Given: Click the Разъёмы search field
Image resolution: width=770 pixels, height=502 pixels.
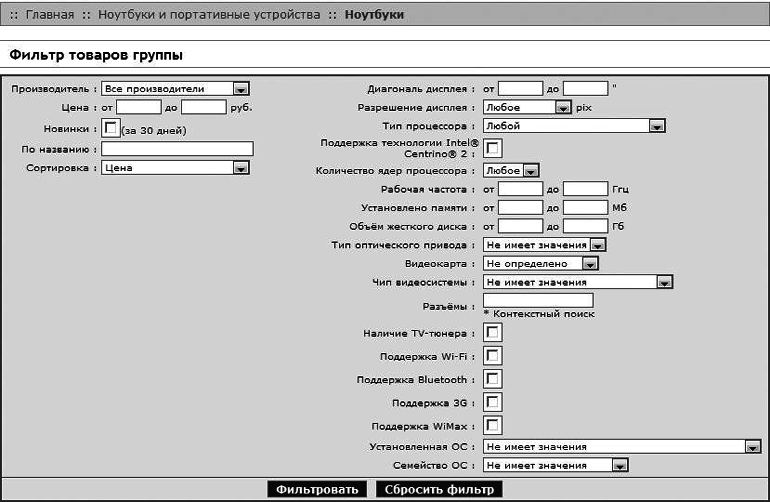Looking at the screenshot, I should click(x=538, y=300).
